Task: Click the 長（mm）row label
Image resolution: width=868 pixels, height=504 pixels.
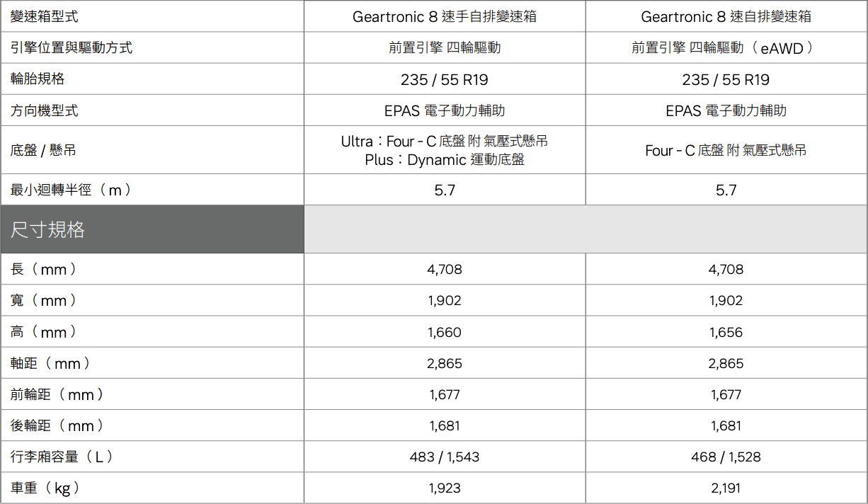Action: [x=44, y=269]
